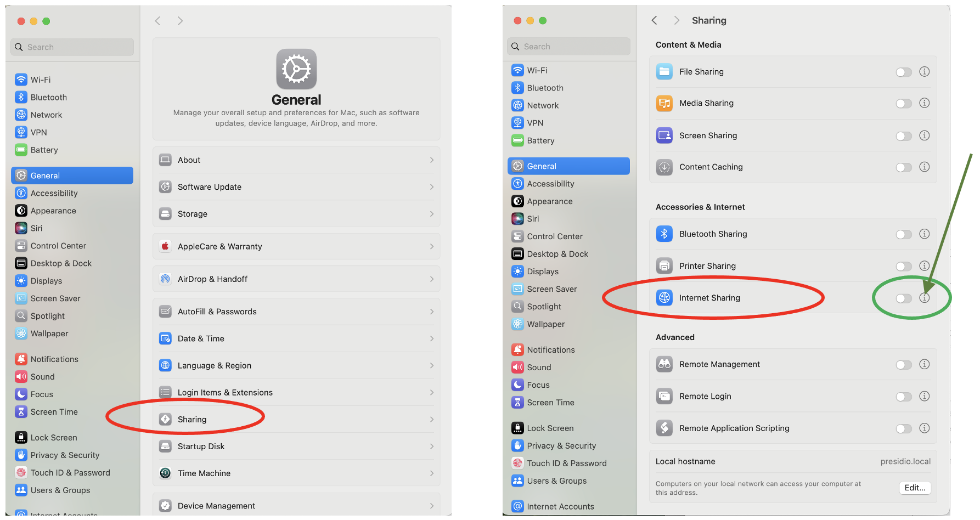Open info details for Screen Sharing
The height and width of the screenshot is (520, 980).
(925, 135)
